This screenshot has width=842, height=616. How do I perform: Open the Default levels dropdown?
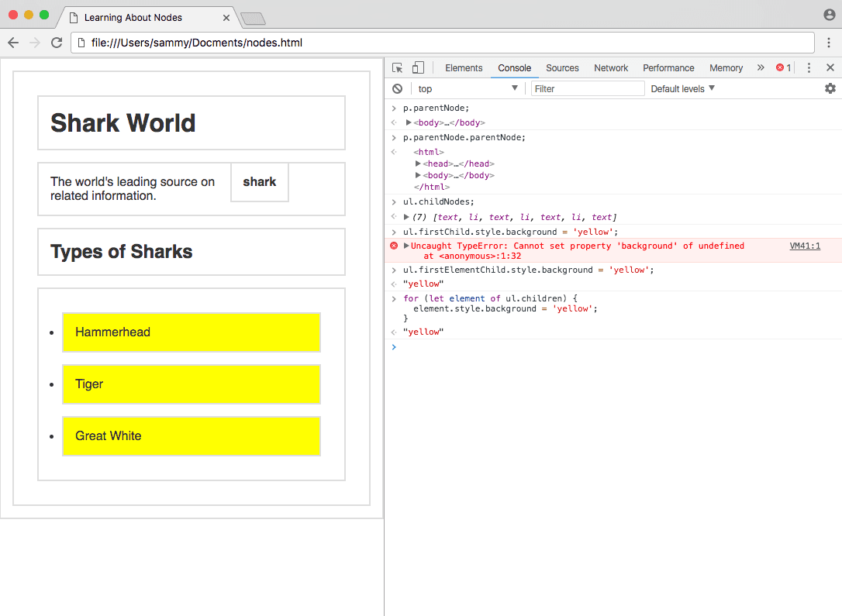[682, 89]
